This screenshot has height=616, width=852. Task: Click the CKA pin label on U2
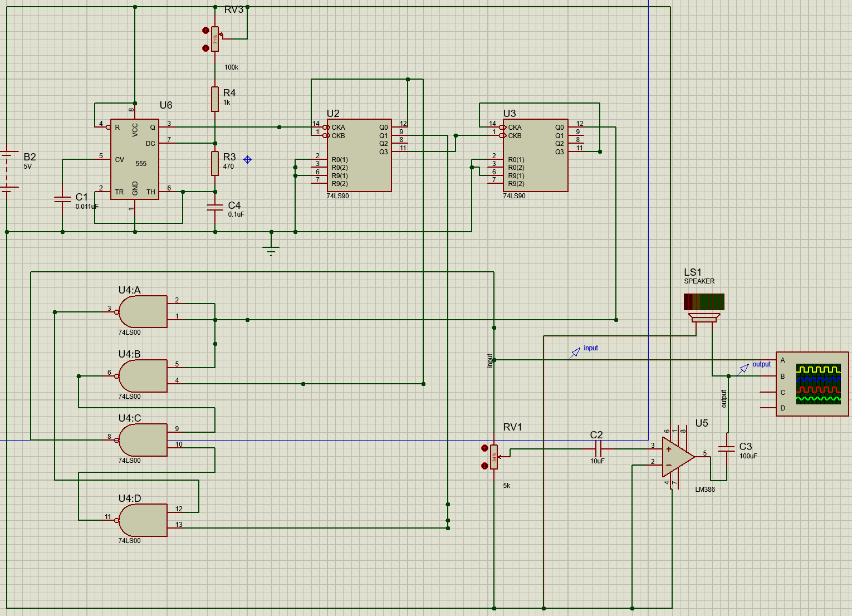(338, 128)
